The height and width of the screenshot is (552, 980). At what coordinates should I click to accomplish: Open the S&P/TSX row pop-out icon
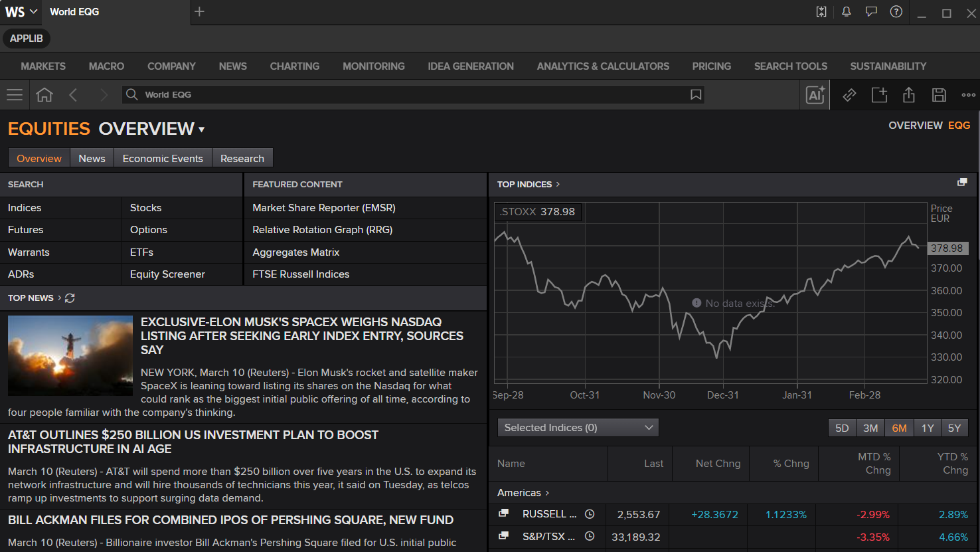tap(504, 535)
